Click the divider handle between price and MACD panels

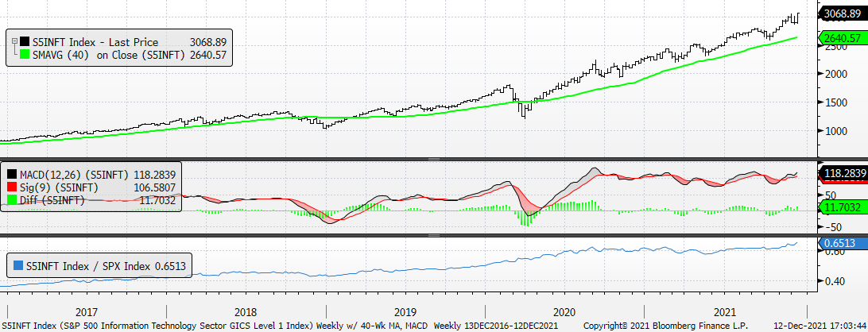click(434, 159)
